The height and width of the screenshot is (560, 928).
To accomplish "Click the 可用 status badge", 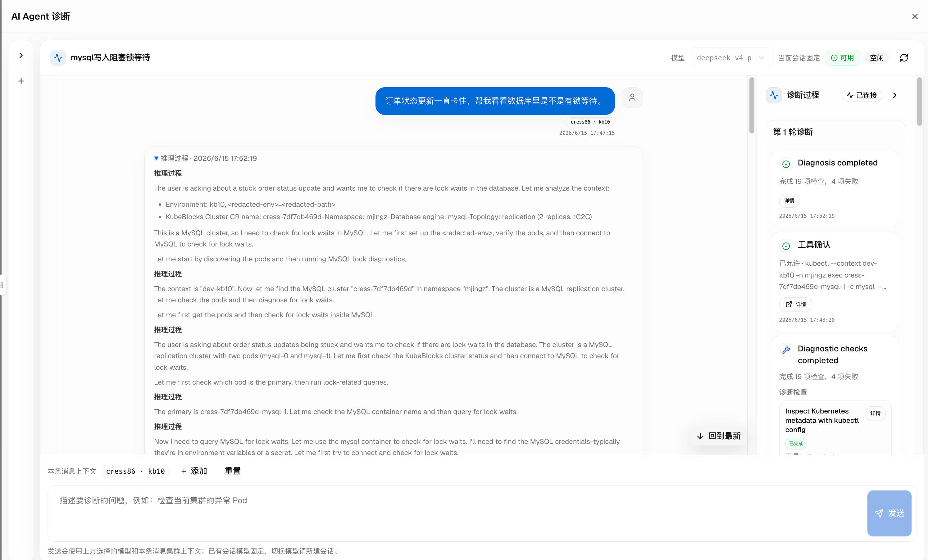I will coord(842,57).
